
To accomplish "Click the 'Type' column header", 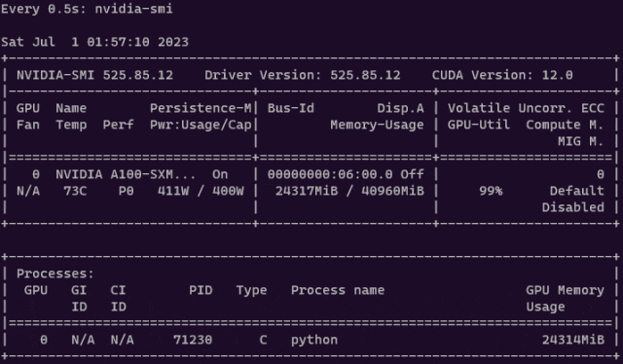I will 251,290.
